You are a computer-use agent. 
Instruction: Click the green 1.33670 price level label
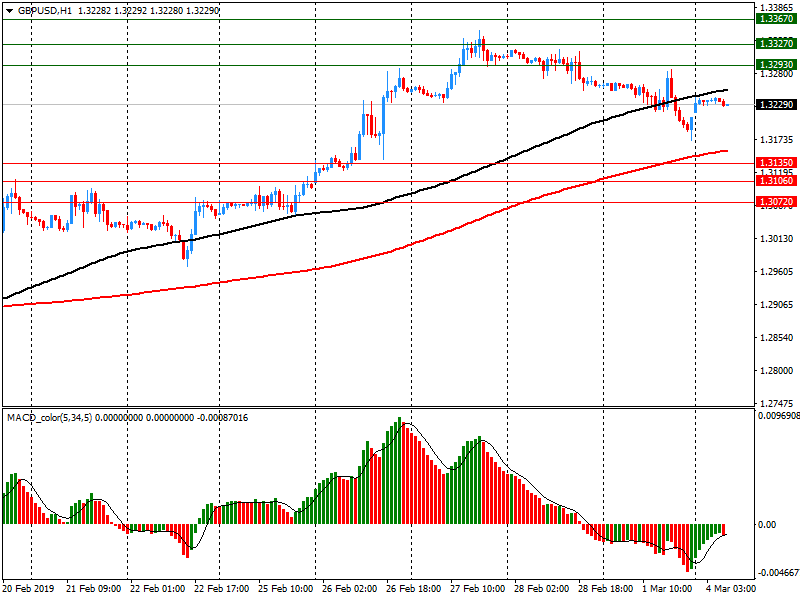pos(776,19)
